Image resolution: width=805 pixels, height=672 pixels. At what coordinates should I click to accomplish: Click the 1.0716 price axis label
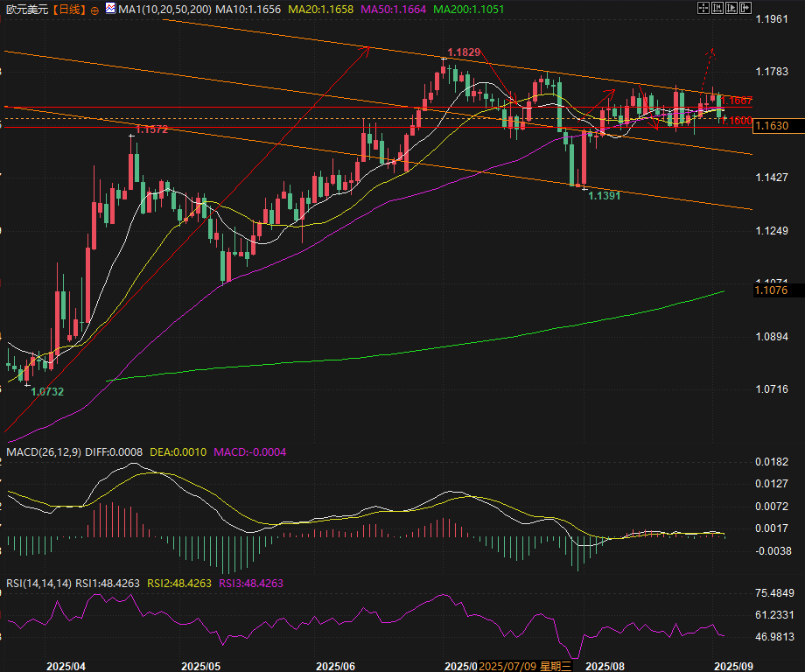point(772,389)
